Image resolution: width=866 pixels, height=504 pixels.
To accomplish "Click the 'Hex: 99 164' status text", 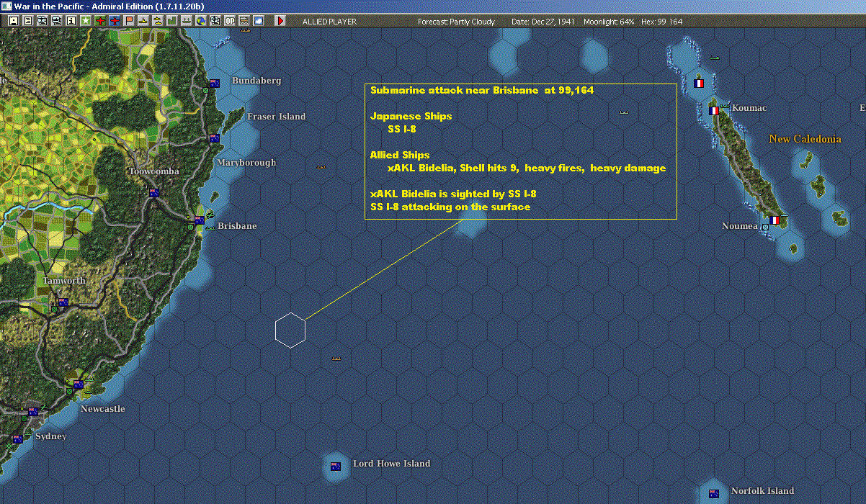I will (661, 22).
